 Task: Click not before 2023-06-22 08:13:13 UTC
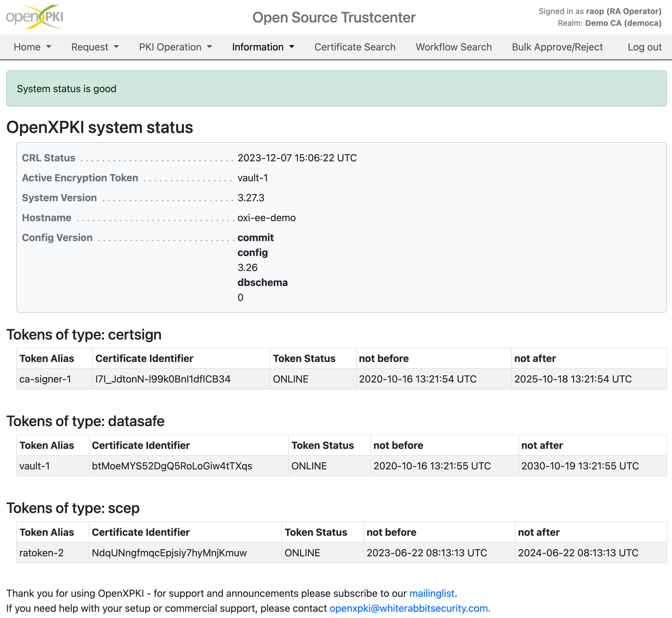pos(427,553)
